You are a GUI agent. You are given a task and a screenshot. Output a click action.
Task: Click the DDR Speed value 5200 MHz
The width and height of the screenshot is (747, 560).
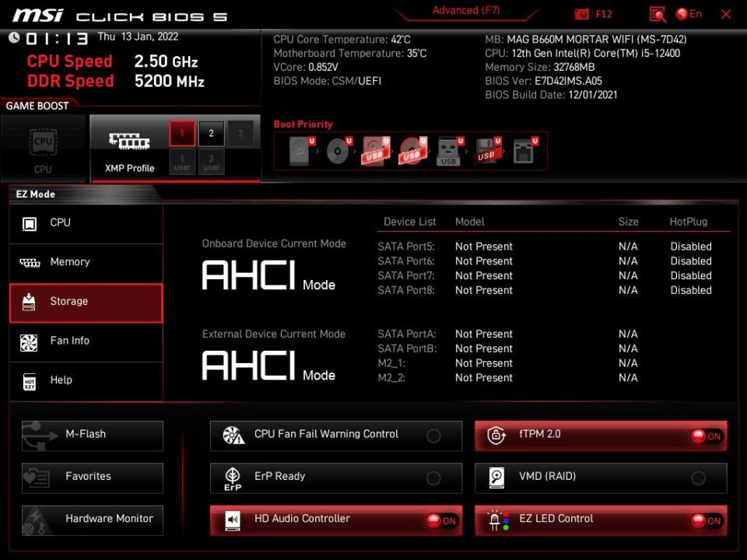(170, 81)
